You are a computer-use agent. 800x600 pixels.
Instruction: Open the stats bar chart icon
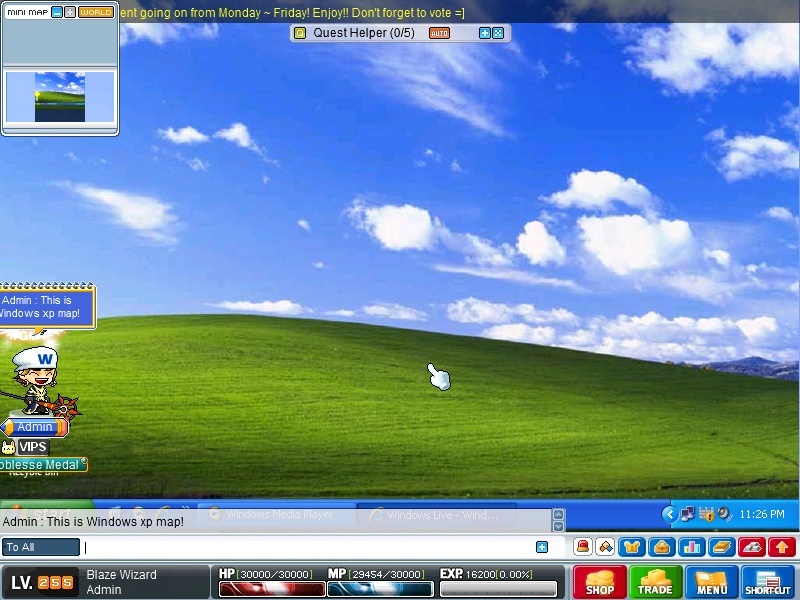tap(692, 547)
